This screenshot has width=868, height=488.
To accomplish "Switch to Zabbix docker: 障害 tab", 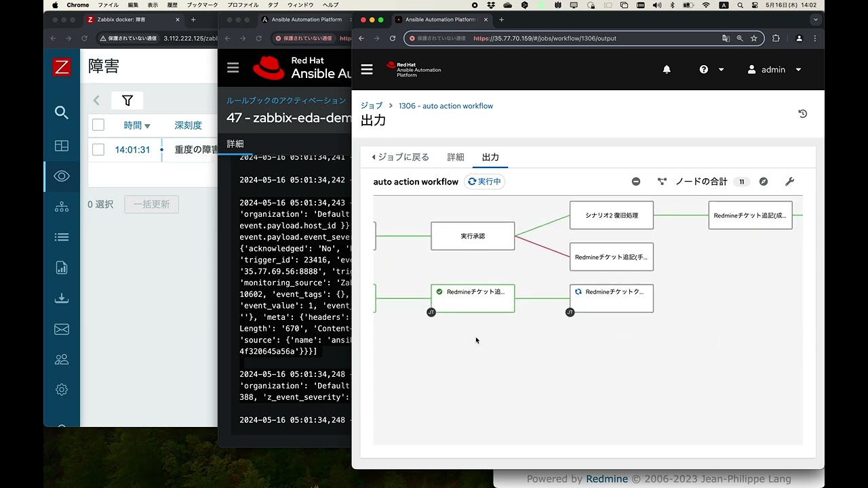I will point(132,20).
